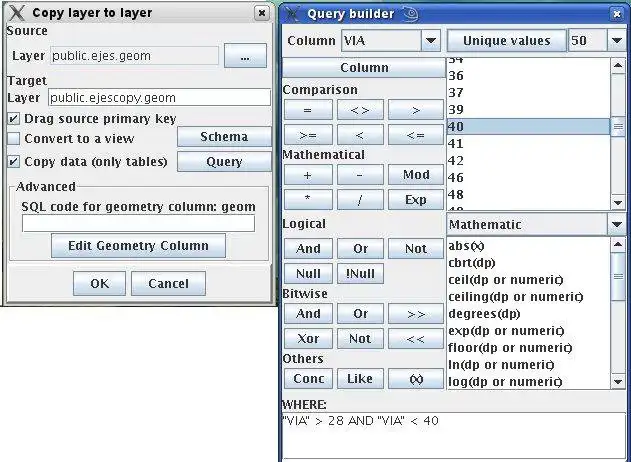Open the Column VIA dropdown
The height and width of the screenshot is (462, 631).
coord(431,41)
